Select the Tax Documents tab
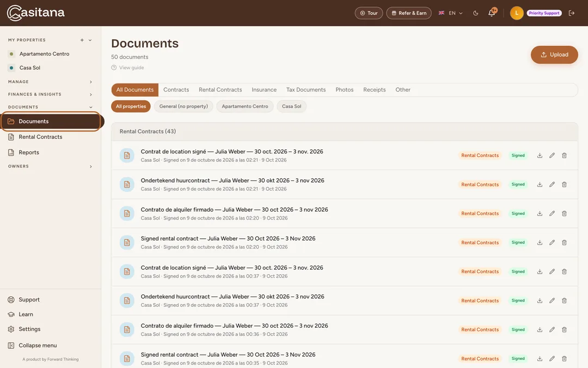 coord(306,90)
